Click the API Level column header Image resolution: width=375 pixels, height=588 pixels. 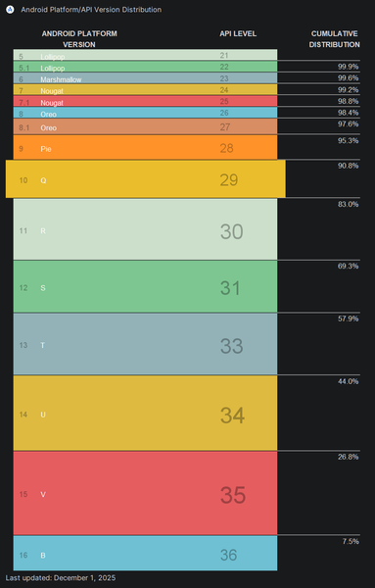[x=238, y=33]
